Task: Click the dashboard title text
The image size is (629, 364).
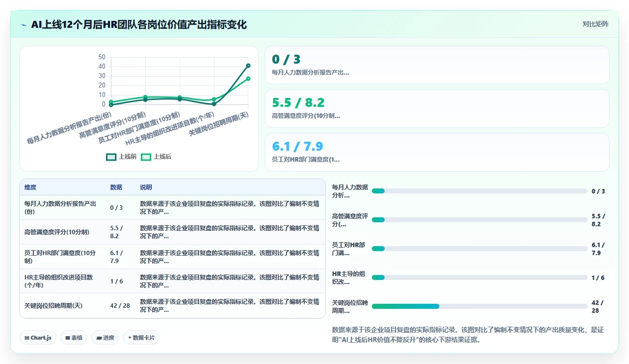Action: (139, 25)
